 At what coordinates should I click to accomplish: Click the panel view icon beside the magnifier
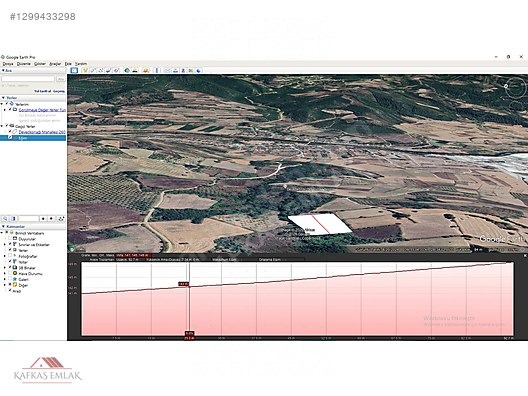pos(13,219)
